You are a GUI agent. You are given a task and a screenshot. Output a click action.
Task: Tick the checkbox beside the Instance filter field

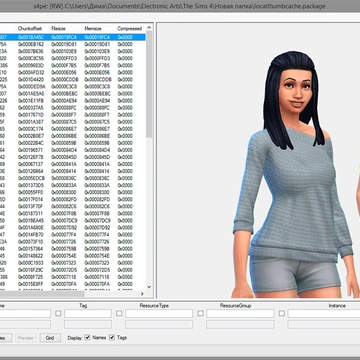(x=282, y=313)
